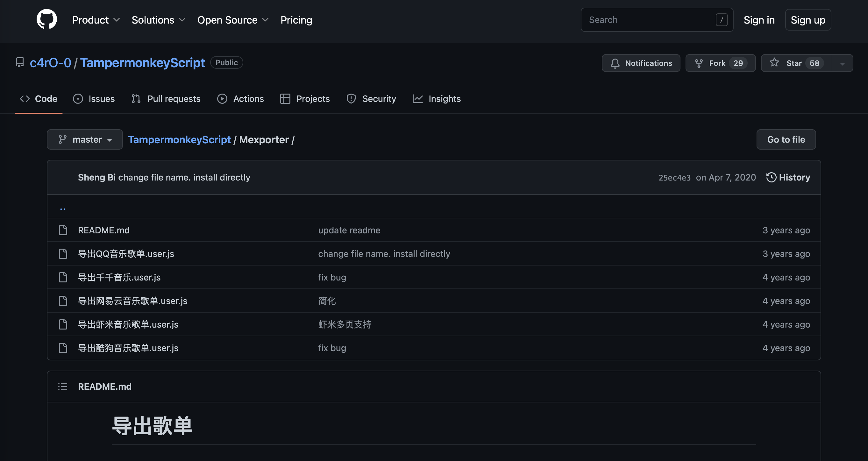868x461 pixels.
Task: Expand the Product menu
Action: (x=96, y=20)
